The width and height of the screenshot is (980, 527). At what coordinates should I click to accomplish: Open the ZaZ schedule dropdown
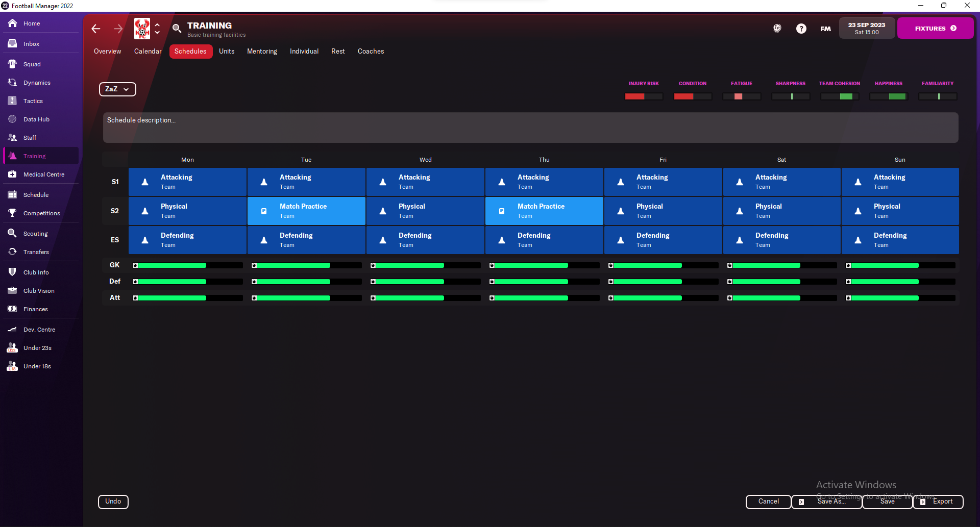click(117, 89)
